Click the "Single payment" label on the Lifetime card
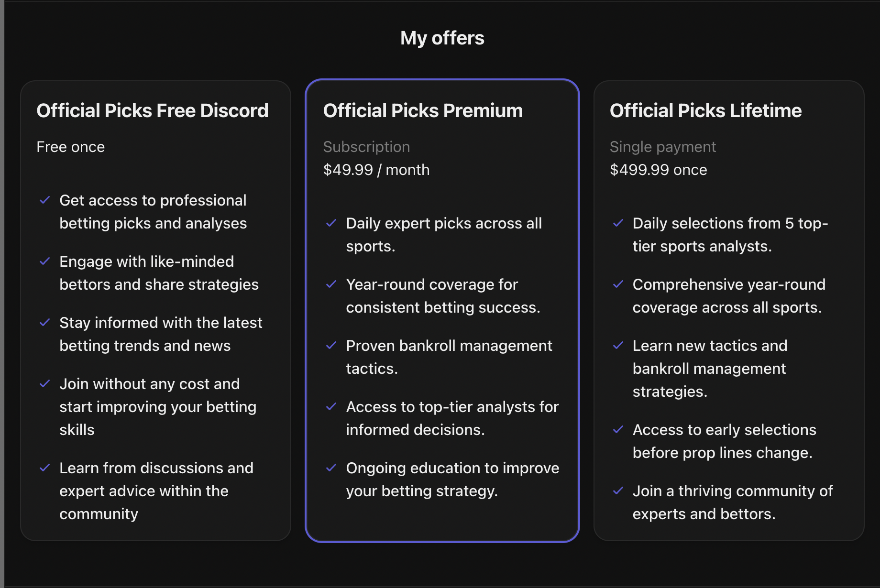880x588 pixels. (663, 147)
